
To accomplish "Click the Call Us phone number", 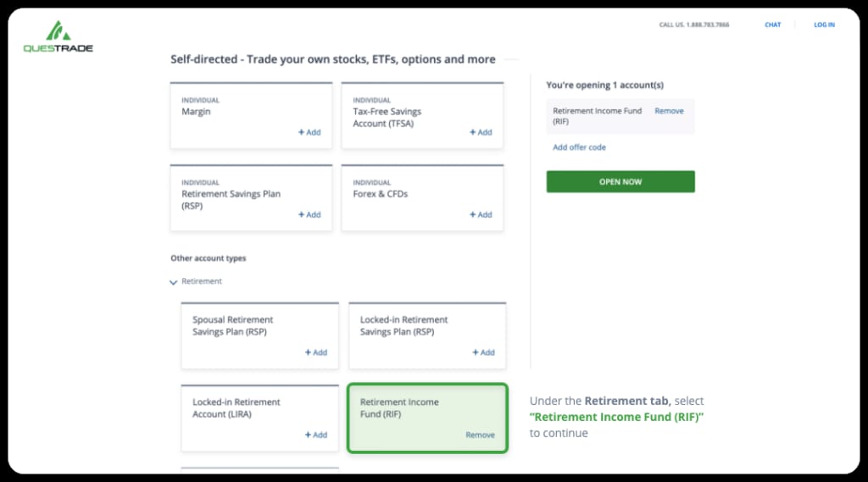I will [x=694, y=25].
